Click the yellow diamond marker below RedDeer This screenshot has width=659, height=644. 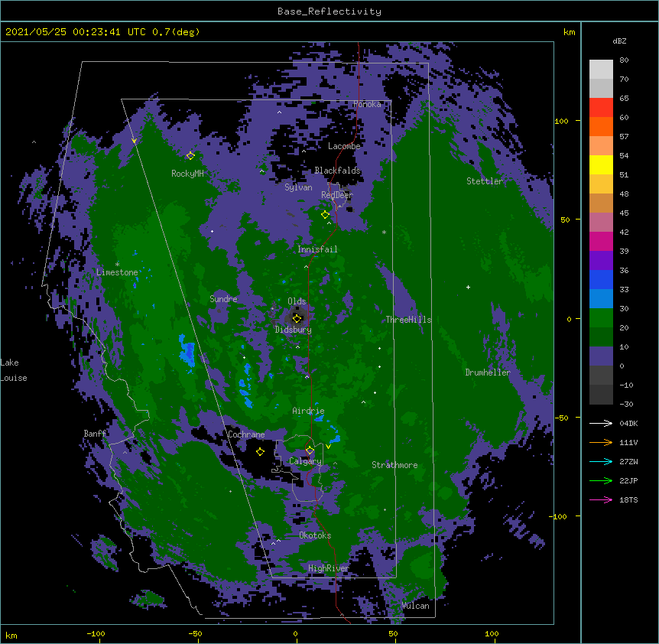325,215
